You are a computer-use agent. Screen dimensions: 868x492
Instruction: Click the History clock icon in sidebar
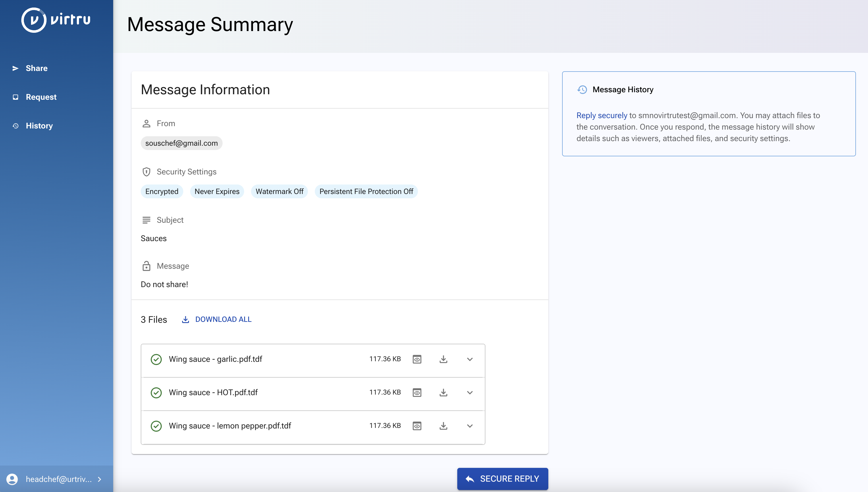coord(16,126)
